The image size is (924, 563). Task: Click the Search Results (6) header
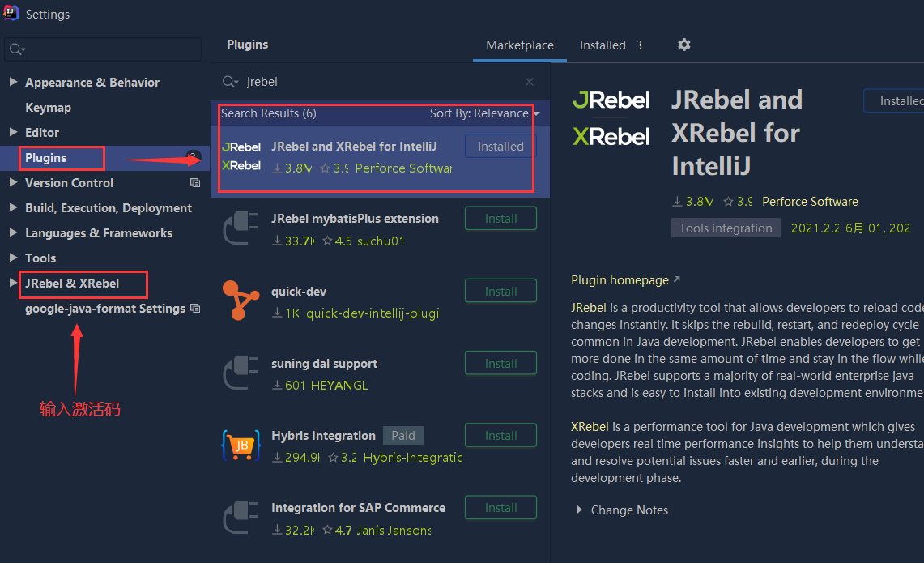(x=269, y=113)
